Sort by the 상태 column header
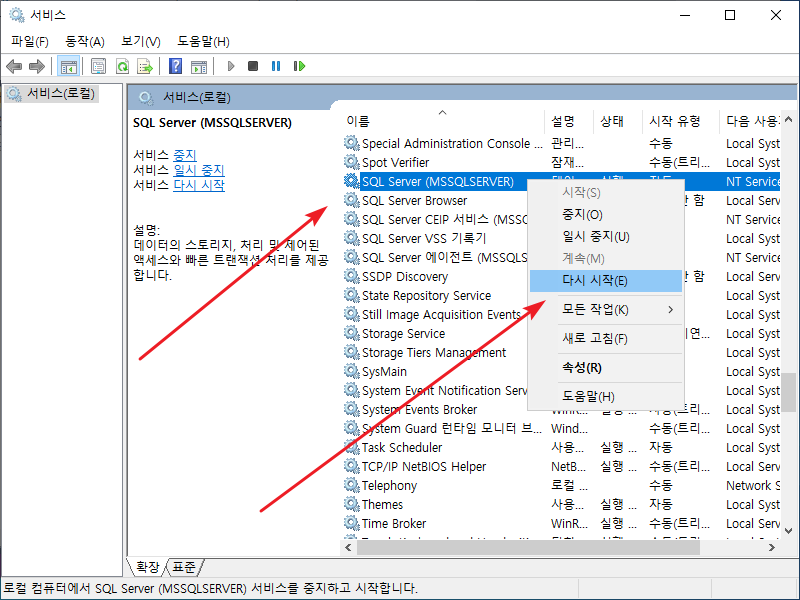Viewport: 800px width, 600px height. (617, 121)
